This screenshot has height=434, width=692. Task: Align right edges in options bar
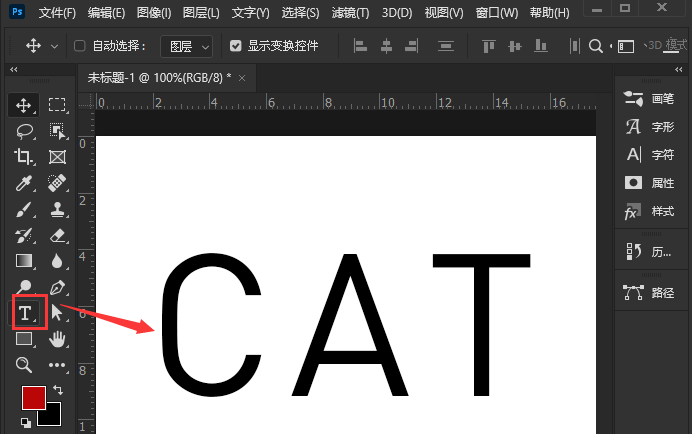(411, 46)
